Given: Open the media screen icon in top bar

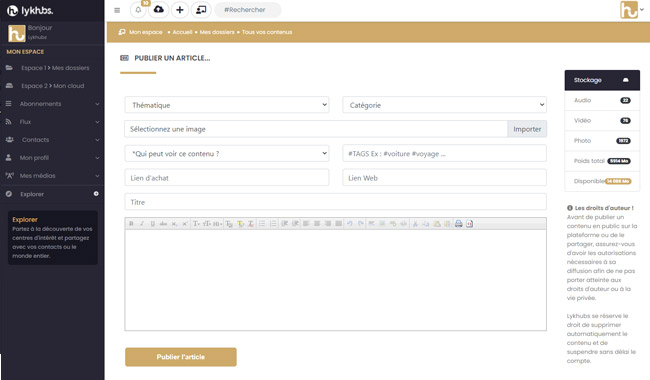Looking at the screenshot, I should 201,10.
